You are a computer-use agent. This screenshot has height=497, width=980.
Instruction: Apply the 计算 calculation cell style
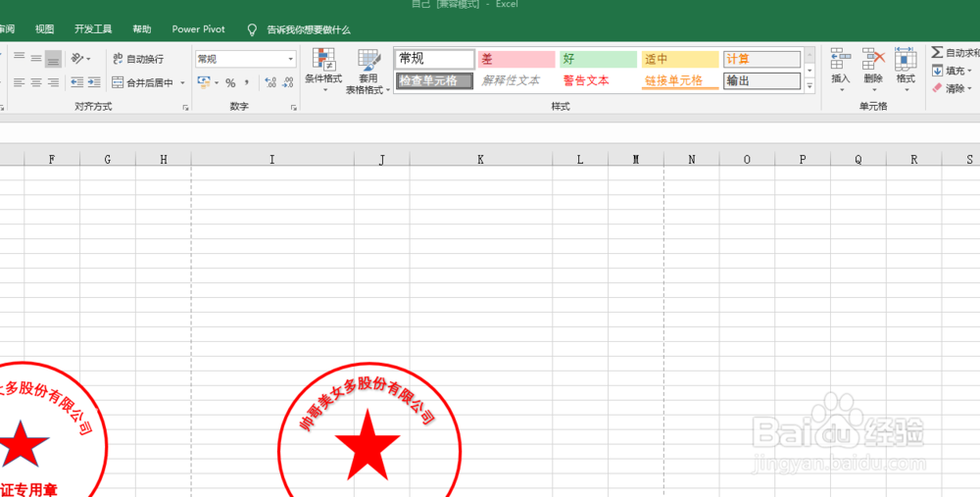pyautogui.click(x=761, y=59)
